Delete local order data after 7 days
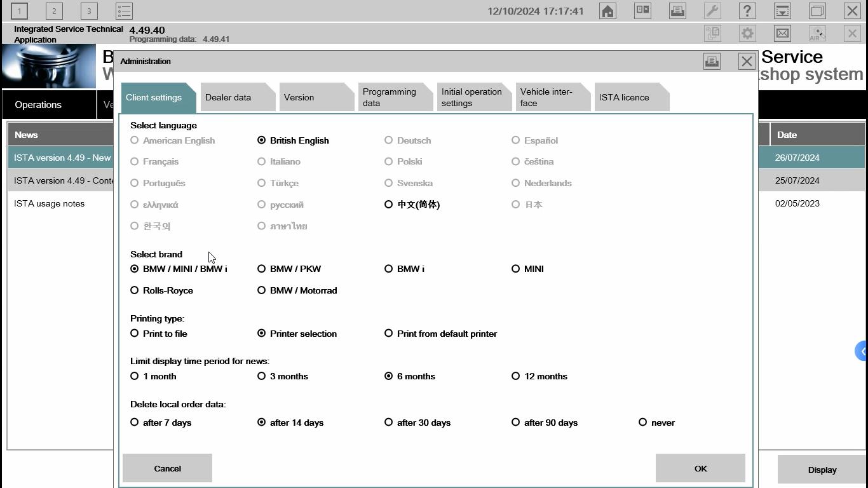This screenshot has width=868, height=488. [x=160, y=423]
